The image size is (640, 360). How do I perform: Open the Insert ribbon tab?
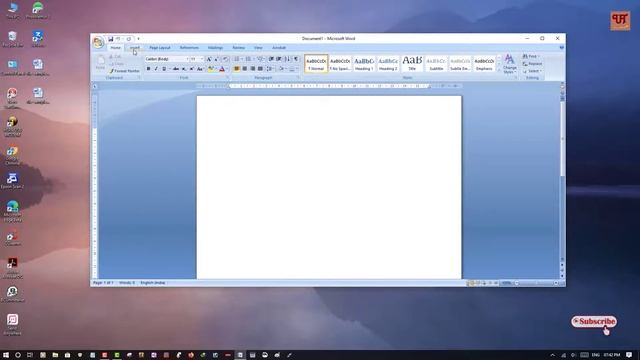(134, 48)
